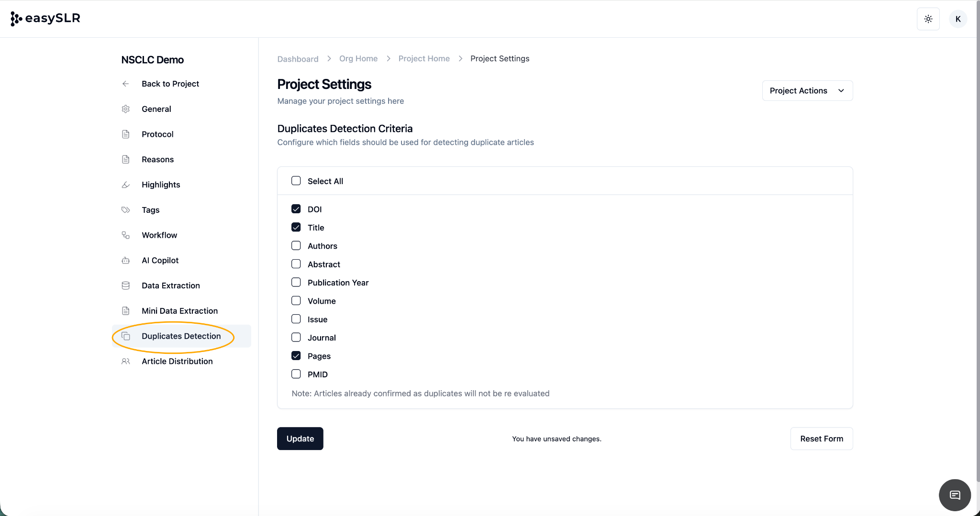This screenshot has height=516, width=980.
Task: Click the Tags label icon
Action: pos(126,210)
